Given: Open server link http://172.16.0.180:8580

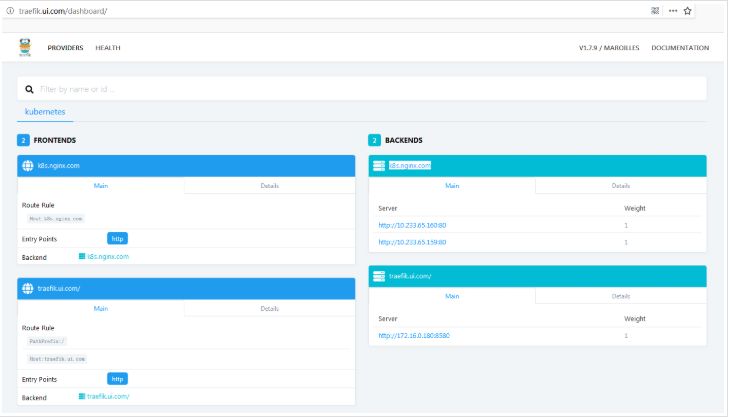Looking at the screenshot, I should click(x=414, y=336).
